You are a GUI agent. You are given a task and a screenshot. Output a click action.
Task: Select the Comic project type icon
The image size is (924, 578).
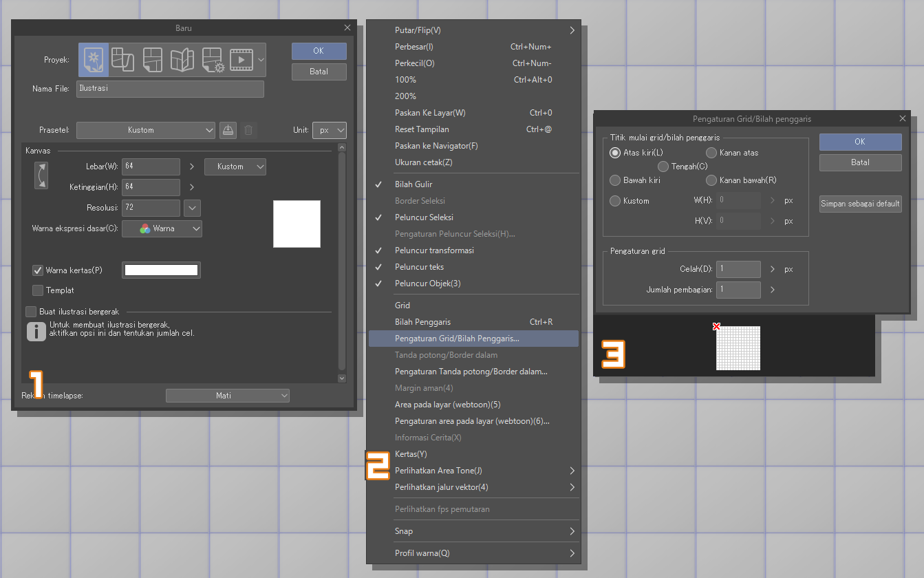click(x=152, y=60)
